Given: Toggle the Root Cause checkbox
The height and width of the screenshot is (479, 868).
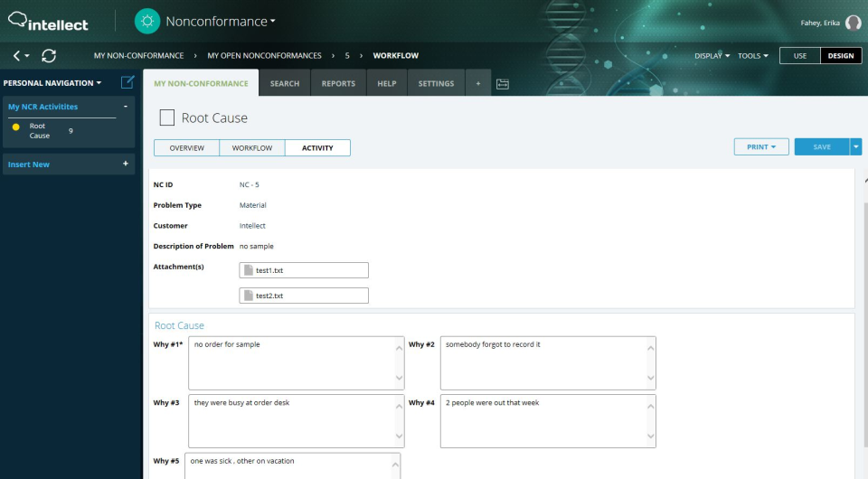Looking at the screenshot, I should tap(166, 117).
